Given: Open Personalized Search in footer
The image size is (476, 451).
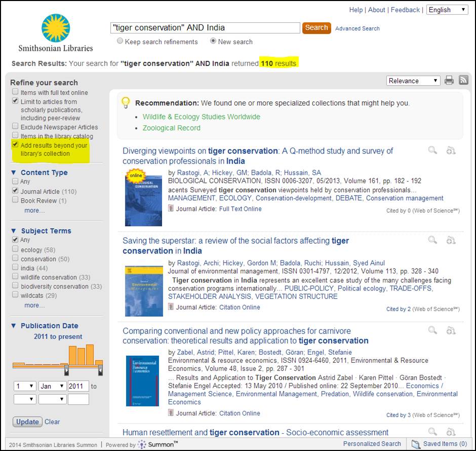Looking at the screenshot, I should click(x=372, y=444).
